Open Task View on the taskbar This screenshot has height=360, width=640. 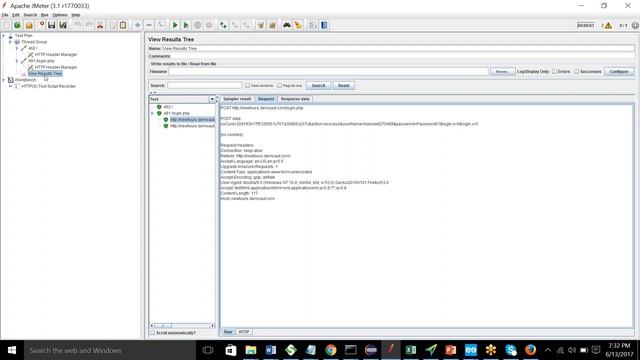pyautogui.click(x=208, y=350)
